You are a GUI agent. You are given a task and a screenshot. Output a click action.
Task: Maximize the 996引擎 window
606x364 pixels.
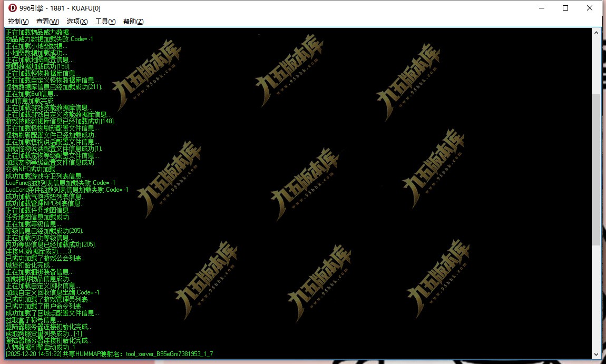565,8
